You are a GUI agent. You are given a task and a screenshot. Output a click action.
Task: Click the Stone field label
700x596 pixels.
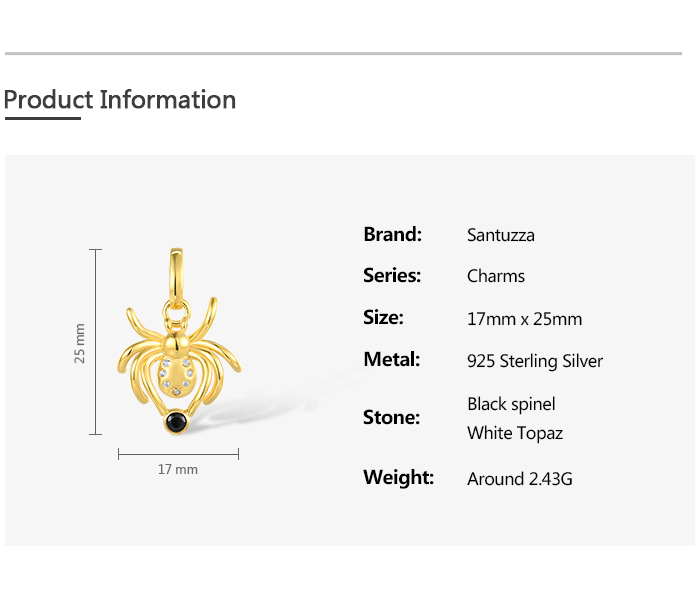tap(391, 418)
